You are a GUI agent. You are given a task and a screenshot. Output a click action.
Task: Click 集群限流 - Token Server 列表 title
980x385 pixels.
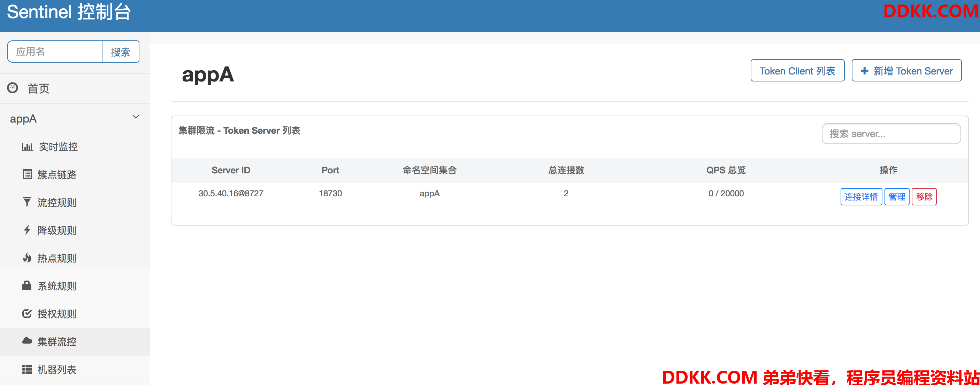[239, 131]
